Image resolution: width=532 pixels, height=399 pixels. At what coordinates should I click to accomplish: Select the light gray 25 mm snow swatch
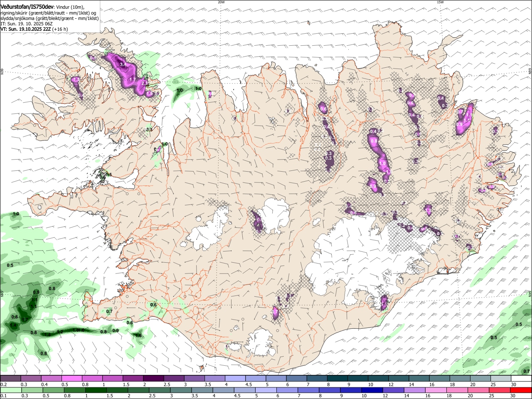(501, 378)
